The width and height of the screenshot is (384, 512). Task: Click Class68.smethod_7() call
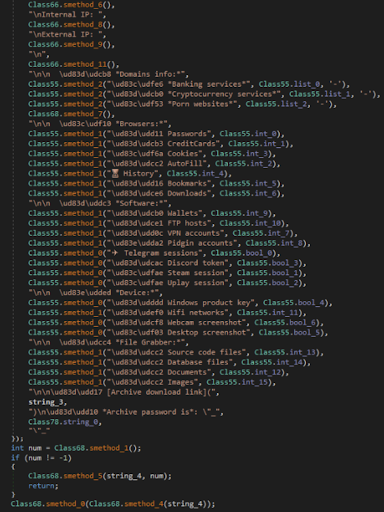click(72, 114)
